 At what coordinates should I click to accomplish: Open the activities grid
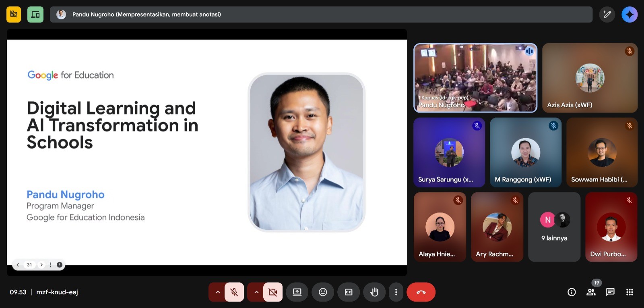pyautogui.click(x=630, y=292)
